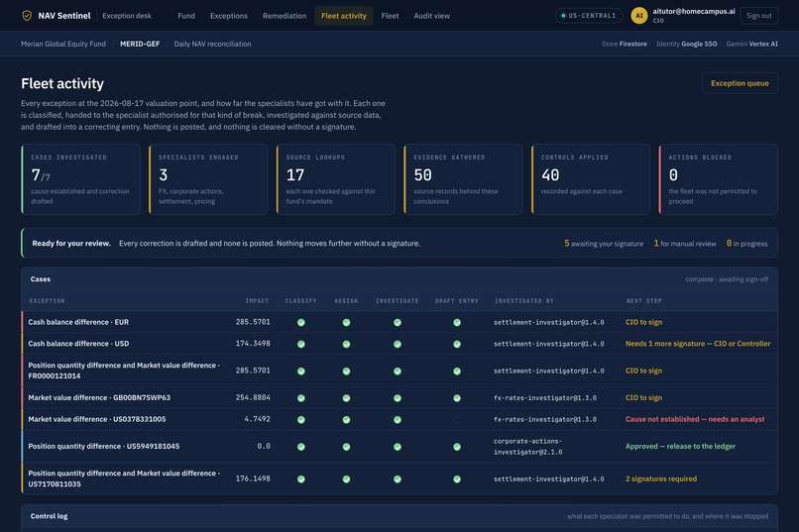Click the Control log section heading

[49, 516]
